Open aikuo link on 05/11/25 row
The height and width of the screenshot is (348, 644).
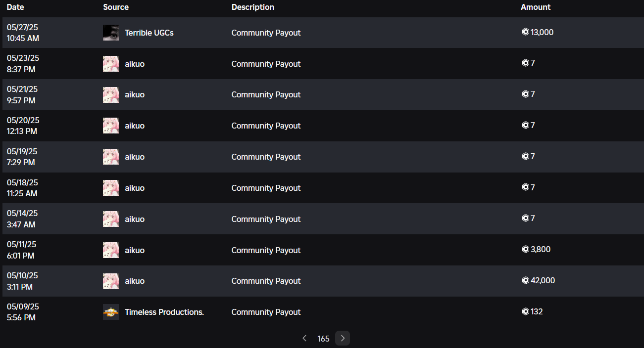coord(135,250)
